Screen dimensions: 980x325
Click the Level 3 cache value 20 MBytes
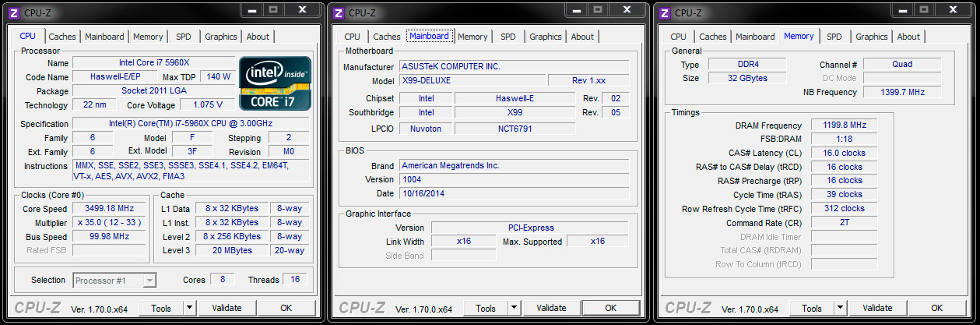233,250
